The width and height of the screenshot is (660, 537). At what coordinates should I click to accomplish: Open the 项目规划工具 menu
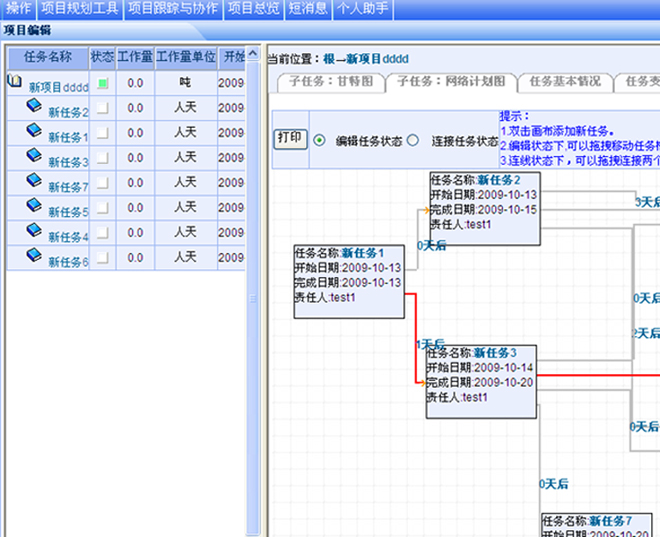coord(80,9)
